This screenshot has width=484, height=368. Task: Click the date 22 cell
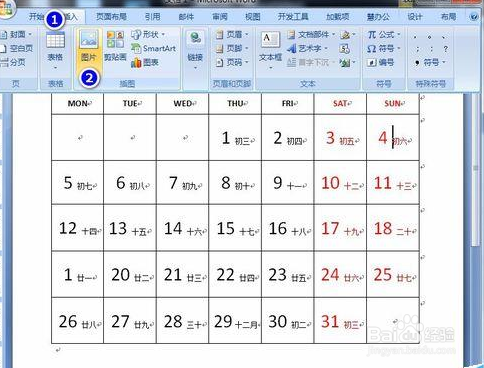(x=235, y=275)
